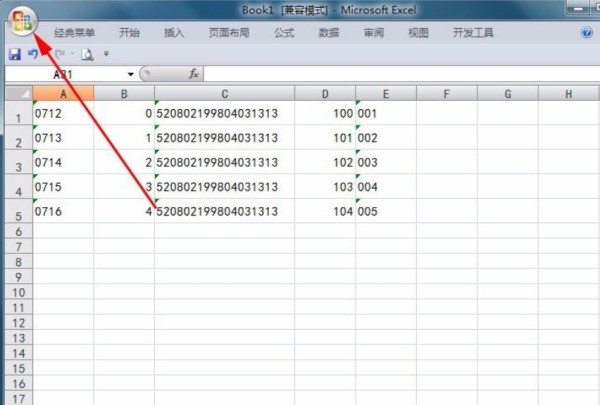The width and height of the screenshot is (600, 405).
Task: Select row 3 header
Action: tap(19, 162)
